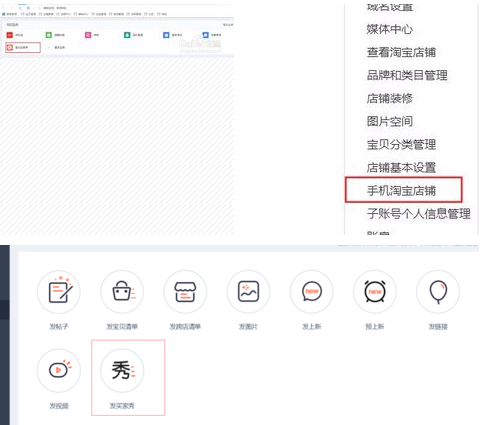Open the 发图片 picture posting icon
Screen dimensions: 491x425
[x=248, y=292]
